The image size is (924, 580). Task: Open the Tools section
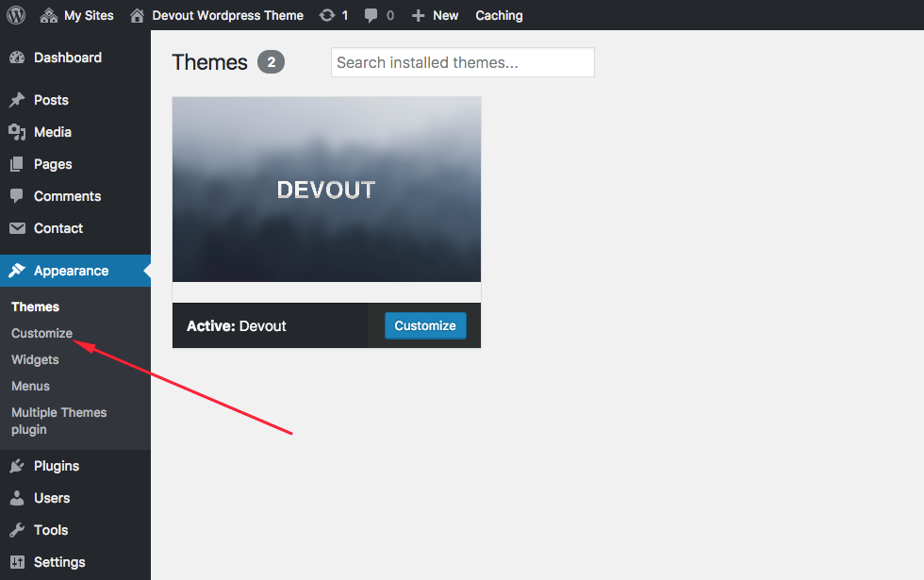51,530
